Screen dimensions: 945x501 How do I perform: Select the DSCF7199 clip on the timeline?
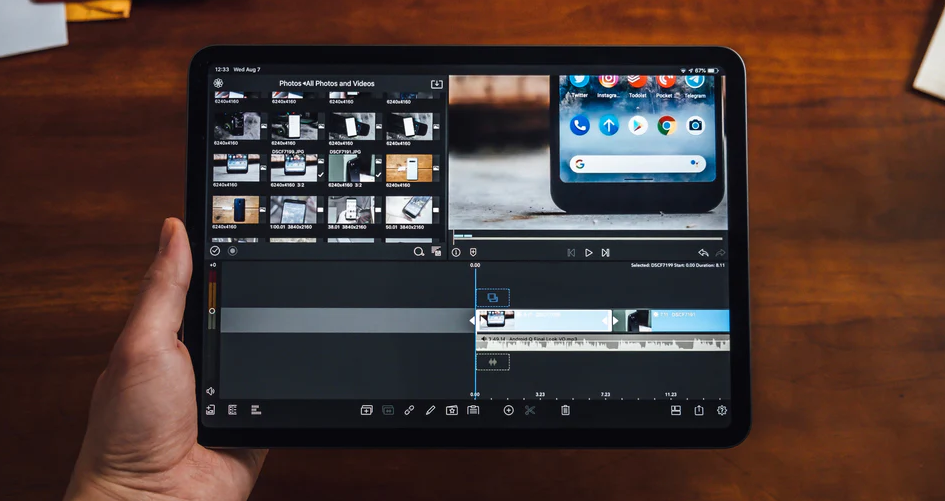pos(544,321)
